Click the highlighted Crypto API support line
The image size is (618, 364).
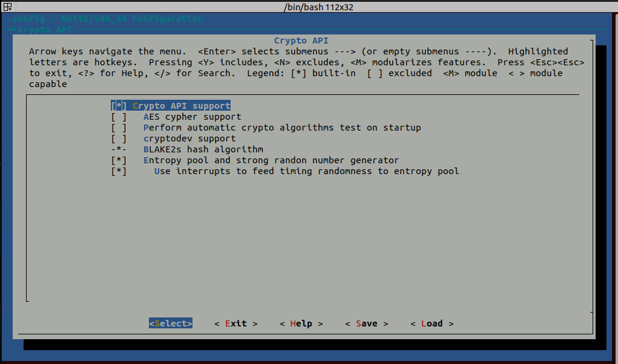(171, 105)
